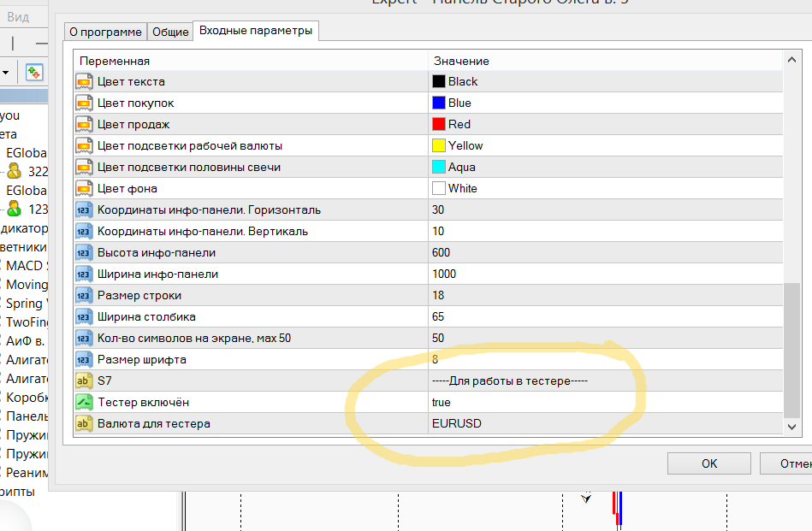This screenshot has height=531, width=812.
Task: Select АиФ в. item in the navigator
Action: tap(26, 341)
